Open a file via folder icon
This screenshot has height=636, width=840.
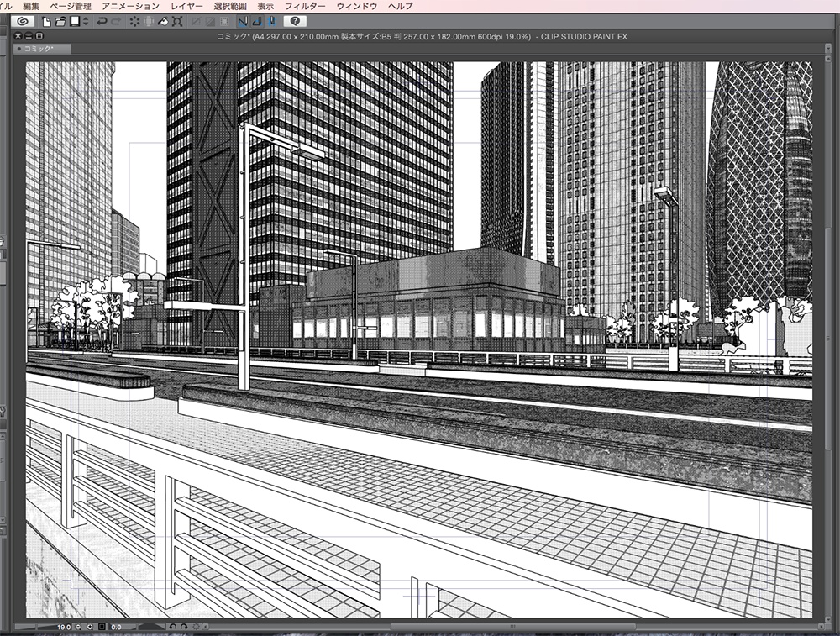(x=60, y=22)
